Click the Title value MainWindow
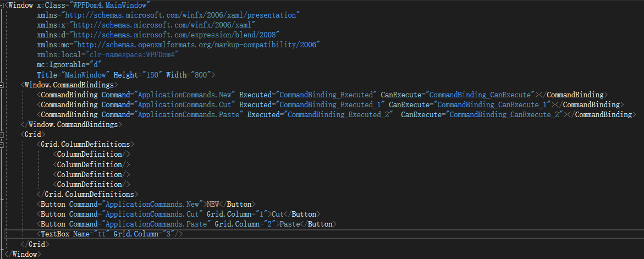The image size is (644, 259). [89, 74]
